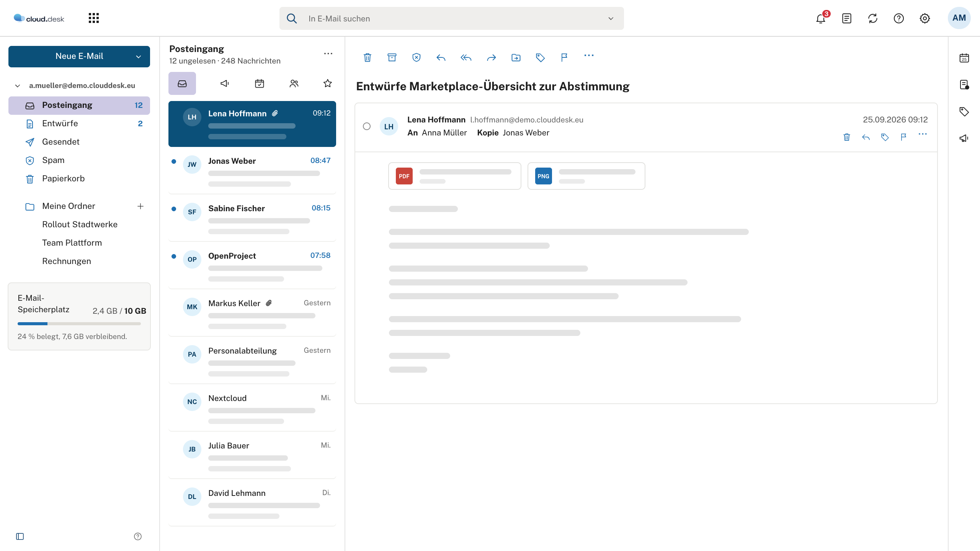Viewport: 980px width, 551px height.
Task: Open message header more options dots
Action: point(923,134)
